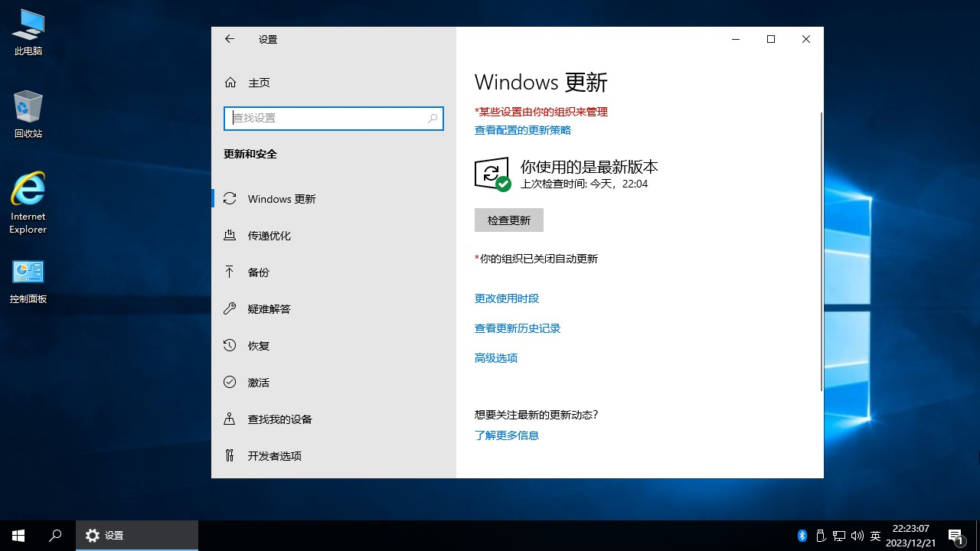980x551 pixels.
Task: Open 疑难解答 settings page
Action: (x=334, y=309)
